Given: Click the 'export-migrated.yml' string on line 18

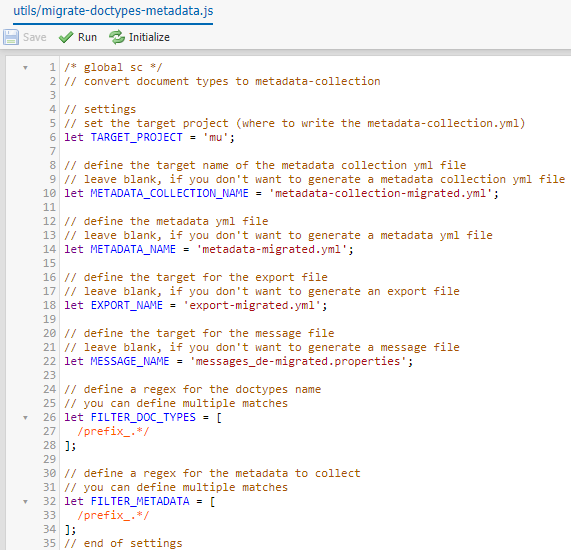Looking at the screenshot, I should click(x=252, y=305).
